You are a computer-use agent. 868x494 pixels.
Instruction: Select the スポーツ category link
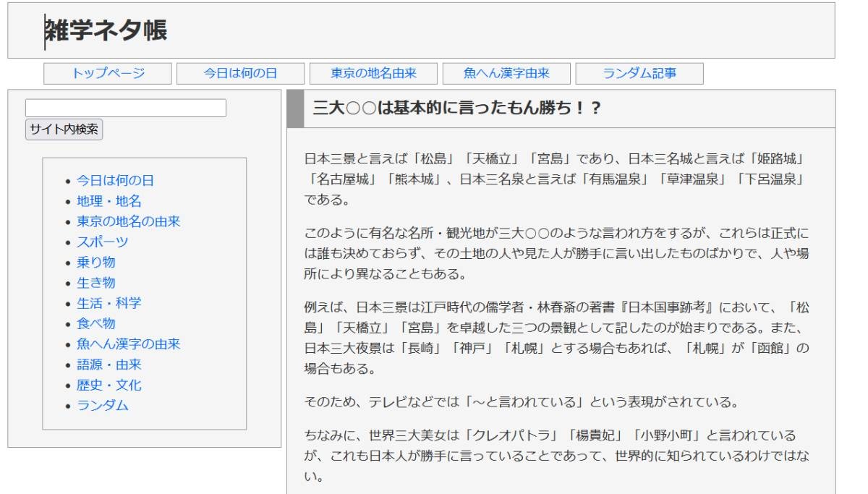[x=102, y=242]
